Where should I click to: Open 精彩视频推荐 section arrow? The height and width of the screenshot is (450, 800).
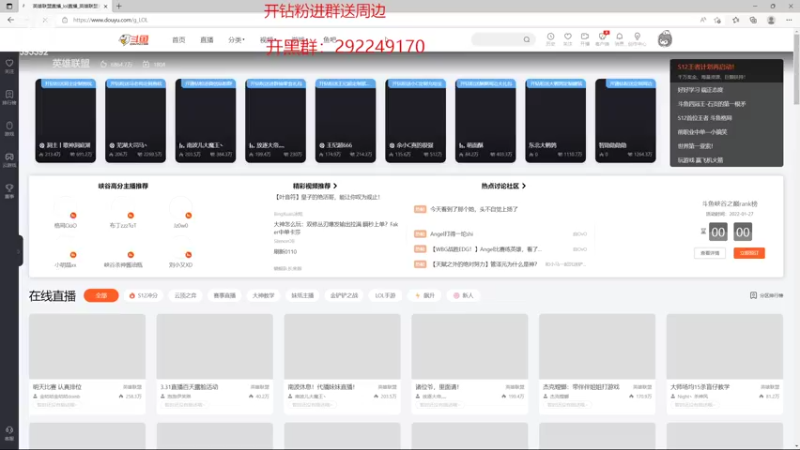point(335,186)
